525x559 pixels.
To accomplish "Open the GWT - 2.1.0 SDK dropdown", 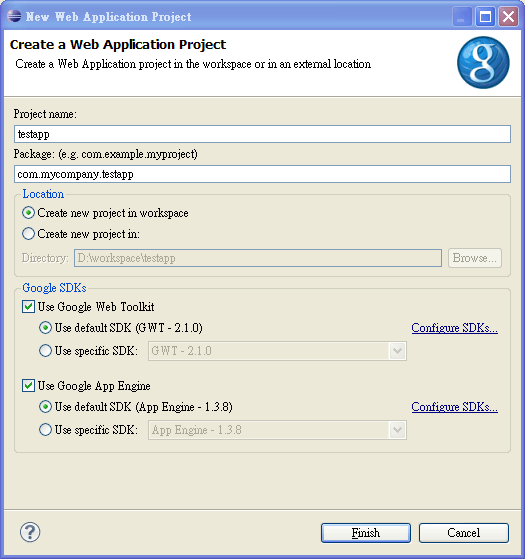I will coord(277,351).
